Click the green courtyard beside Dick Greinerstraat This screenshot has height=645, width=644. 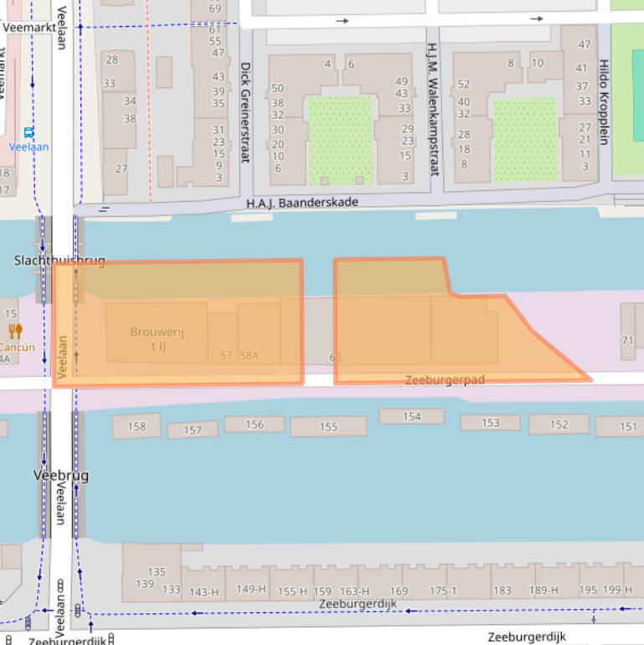(x=339, y=137)
